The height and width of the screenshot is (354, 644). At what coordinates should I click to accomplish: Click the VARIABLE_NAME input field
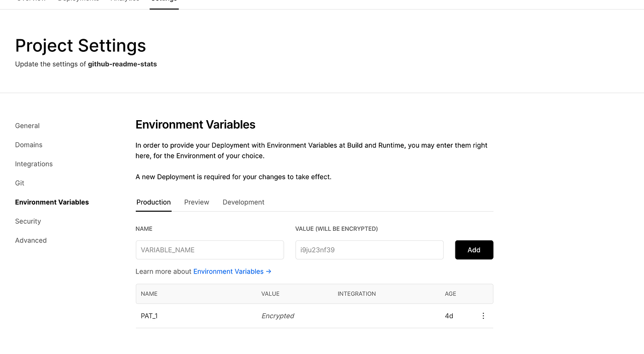tap(210, 249)
